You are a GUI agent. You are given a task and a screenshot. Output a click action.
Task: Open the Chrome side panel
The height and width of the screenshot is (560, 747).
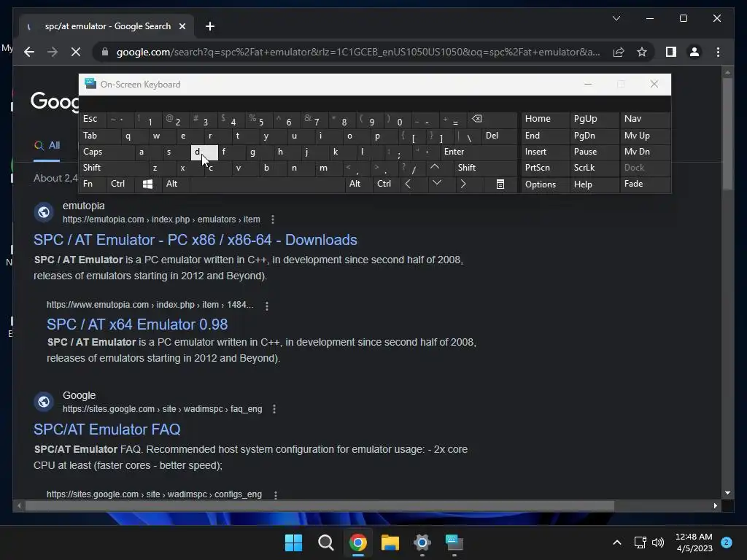(x=671, y=52)
